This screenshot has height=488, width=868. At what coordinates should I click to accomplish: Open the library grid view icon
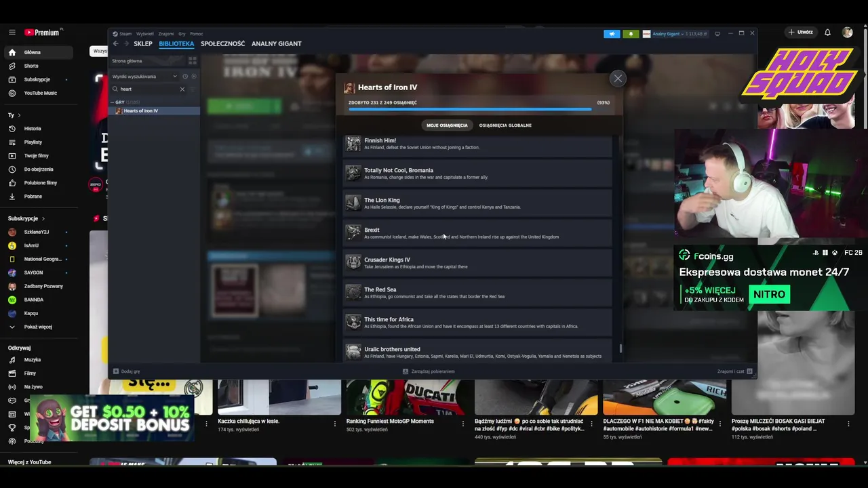click(193, 61)
